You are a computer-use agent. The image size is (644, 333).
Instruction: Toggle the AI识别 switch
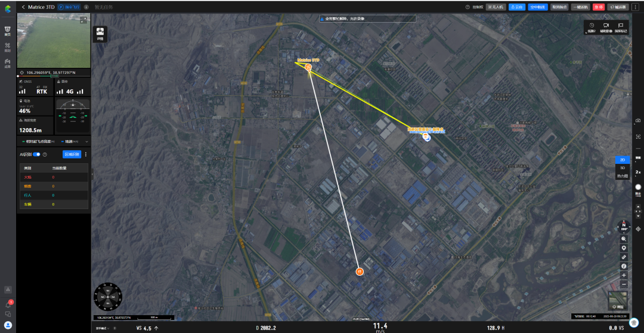tap(36, 155)
